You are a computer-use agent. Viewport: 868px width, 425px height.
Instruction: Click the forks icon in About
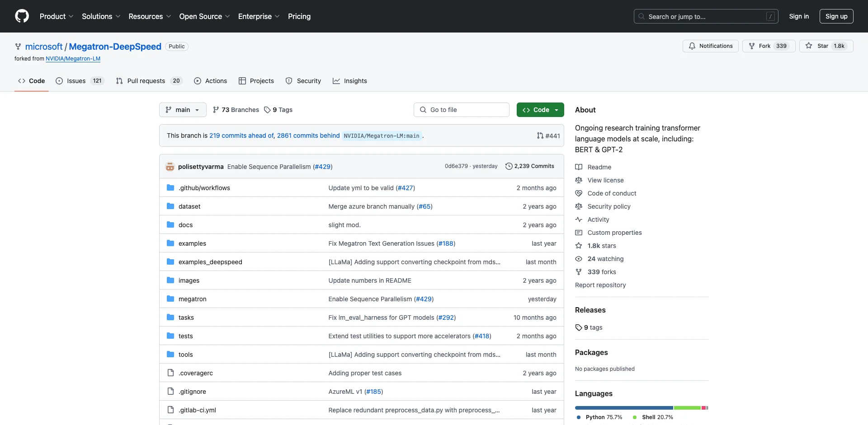click(x=579, y=272)
